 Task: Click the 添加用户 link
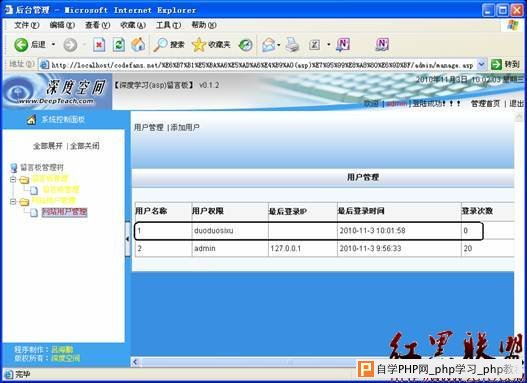pyautogui.click(x=185, y=127)
